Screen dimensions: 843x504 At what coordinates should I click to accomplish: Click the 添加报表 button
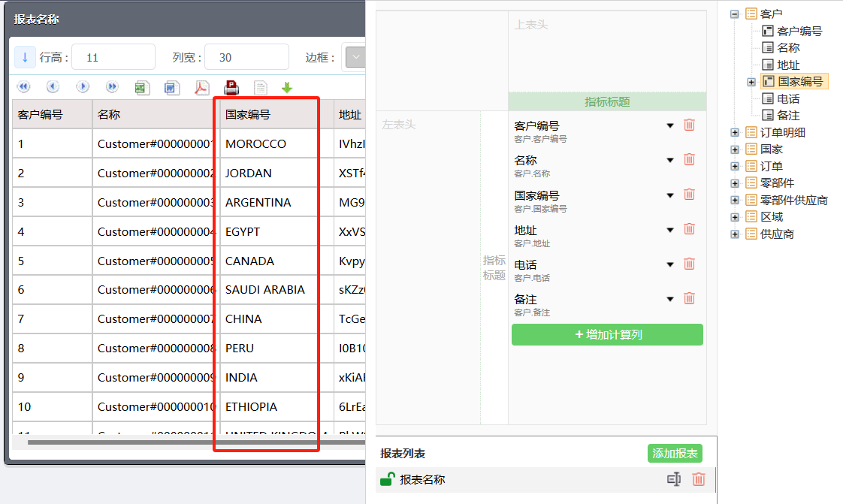(675, 454)
